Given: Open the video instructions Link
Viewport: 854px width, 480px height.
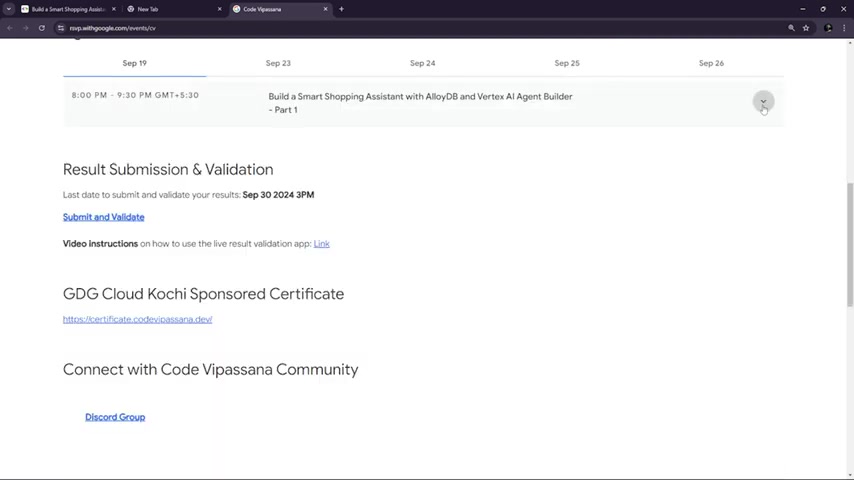Looking at the screenshot, I should [321, 244].
